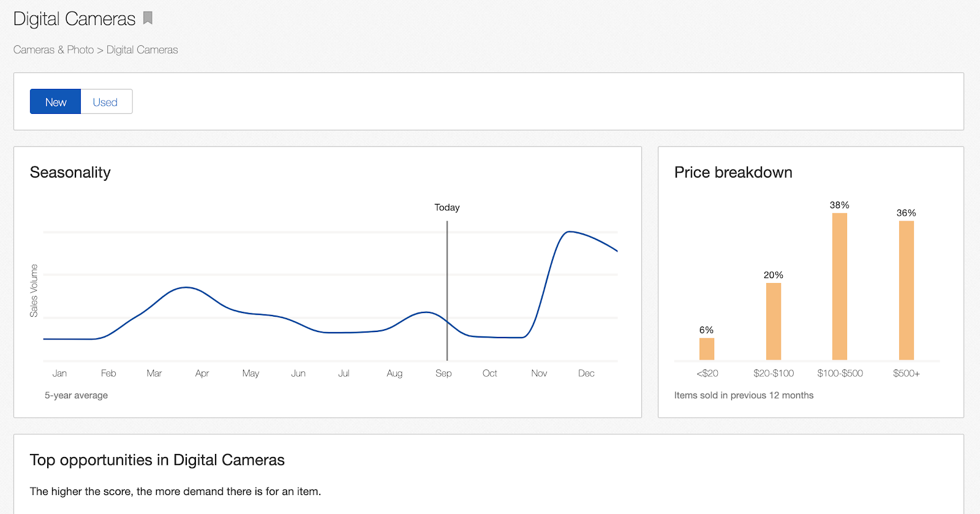Click Items sold in previous 12 months
Image resolution: width=980 pixels, height=514 pixels.
744,395
